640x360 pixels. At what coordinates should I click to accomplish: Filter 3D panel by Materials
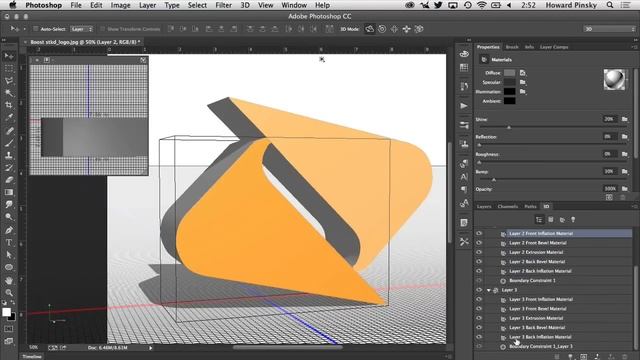click(562, 220)
